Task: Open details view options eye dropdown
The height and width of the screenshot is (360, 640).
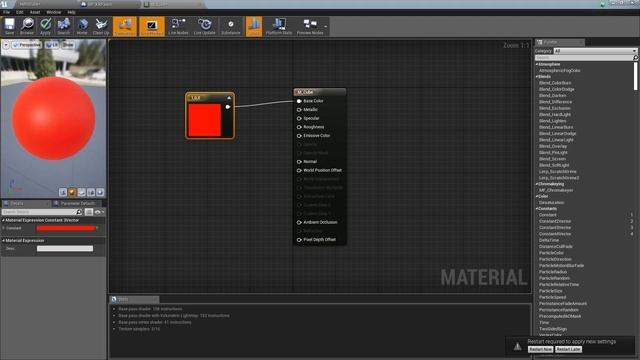Action: coord(99,212)
